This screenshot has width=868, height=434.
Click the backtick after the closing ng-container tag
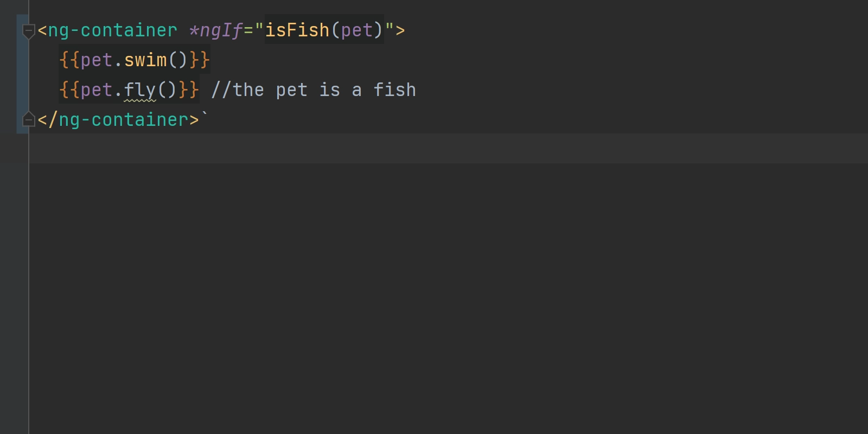coord(205,115)
